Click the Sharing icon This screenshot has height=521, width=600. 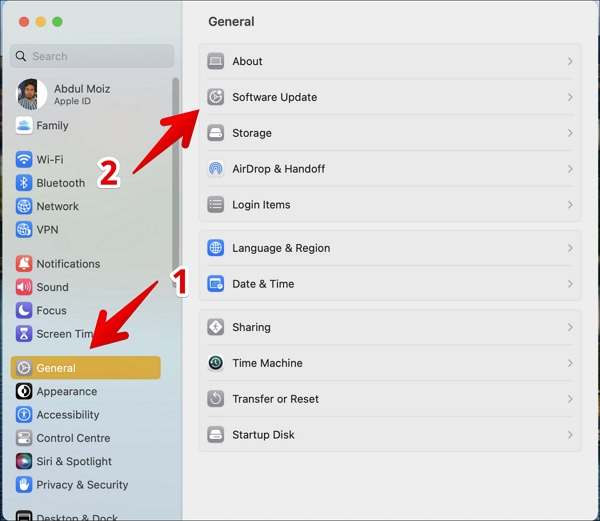pos(215,327)
